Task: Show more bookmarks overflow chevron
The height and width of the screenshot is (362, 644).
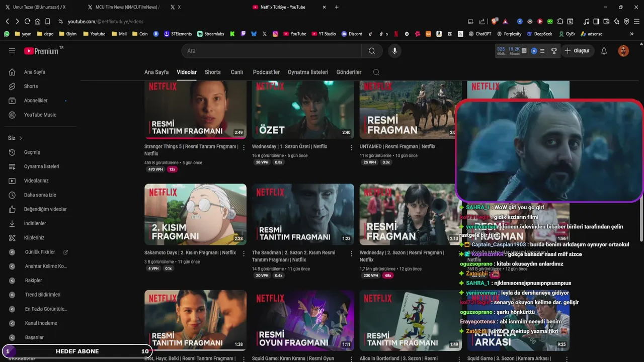Action: pyautogui.click(x=632, y=34)
